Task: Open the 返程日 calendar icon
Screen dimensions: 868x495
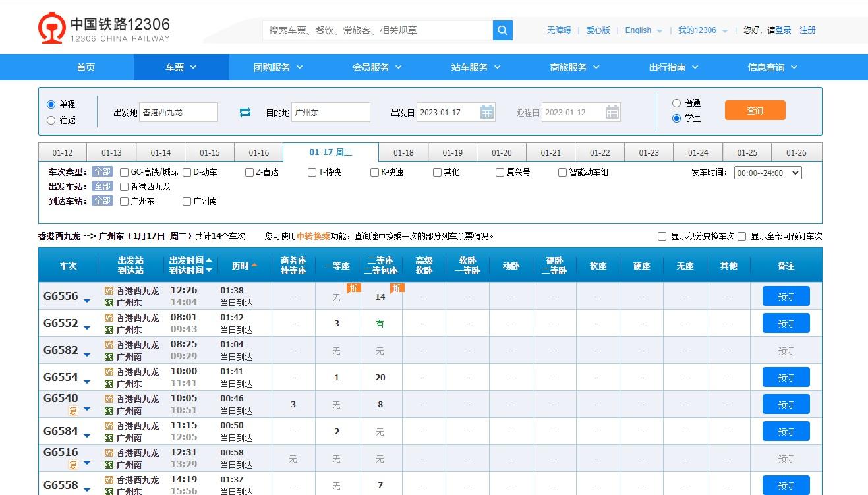Action: click(x=612, y=112)
